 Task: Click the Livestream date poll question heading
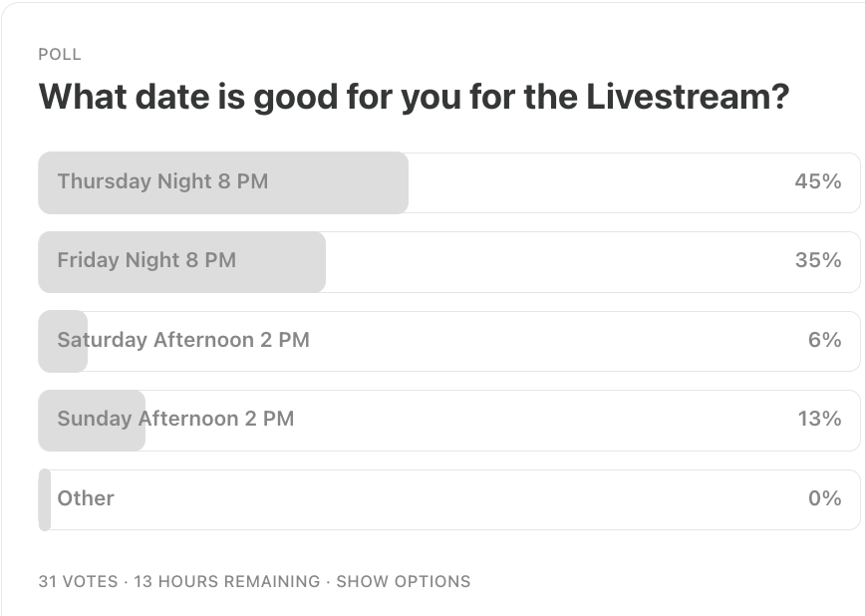pyautogui.click(x=414, y=98)
